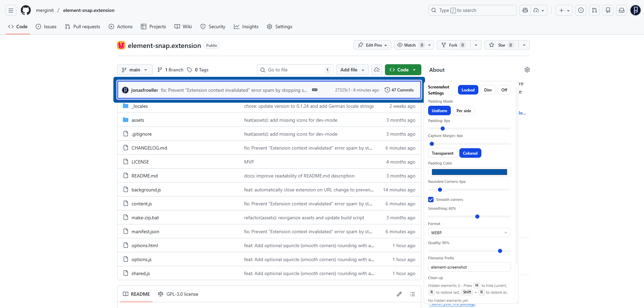Image resolution: width=644 pixels, height=308 pixels.
Task: Switch Screenshot Settings mode to Off
Action: coord(504,90)
